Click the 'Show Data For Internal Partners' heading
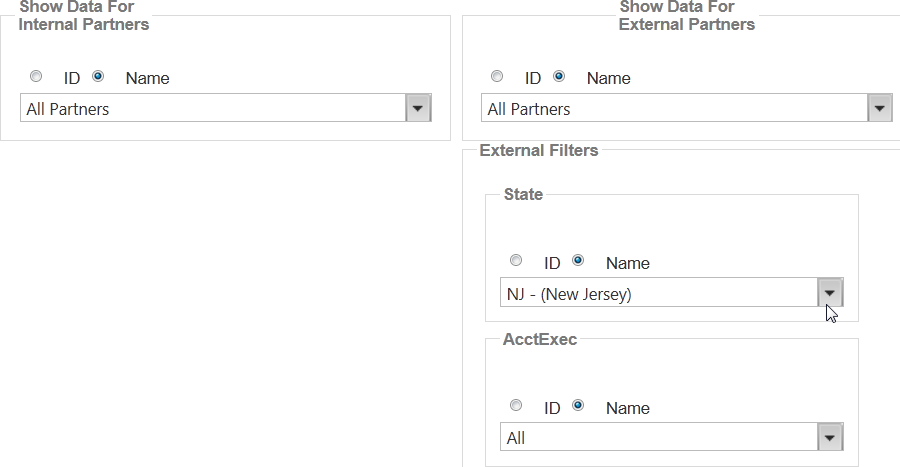This screenshot has height=467, width=900. pyautogui.click(x=84, y=16)
